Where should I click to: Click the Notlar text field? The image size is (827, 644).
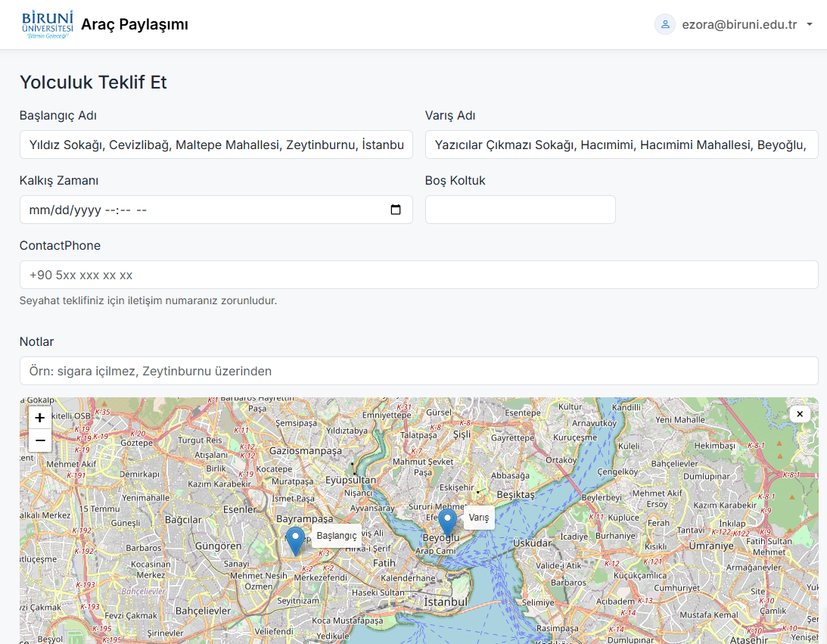click(418, 370)
